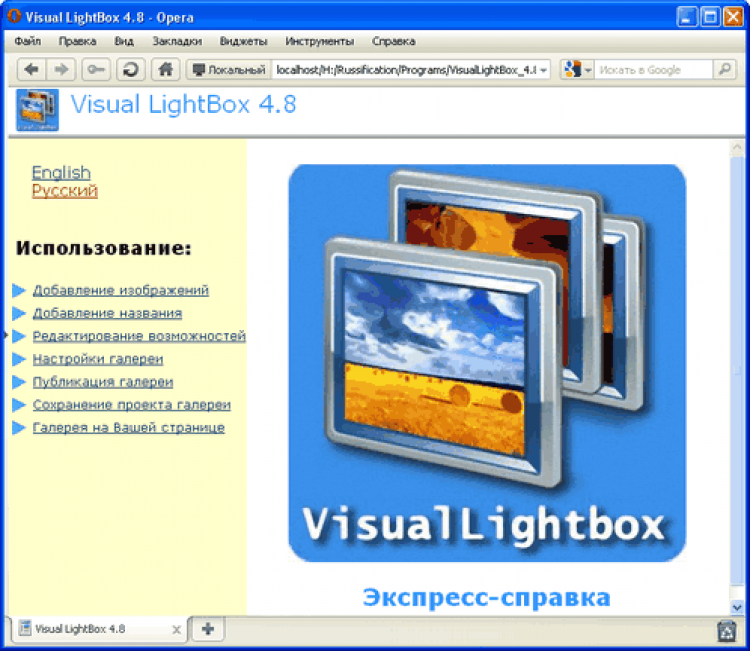This screenshot has width=750, height=651.
Task: Open the address bar history dropdown arrow
Action: click(x=543, y=70)
